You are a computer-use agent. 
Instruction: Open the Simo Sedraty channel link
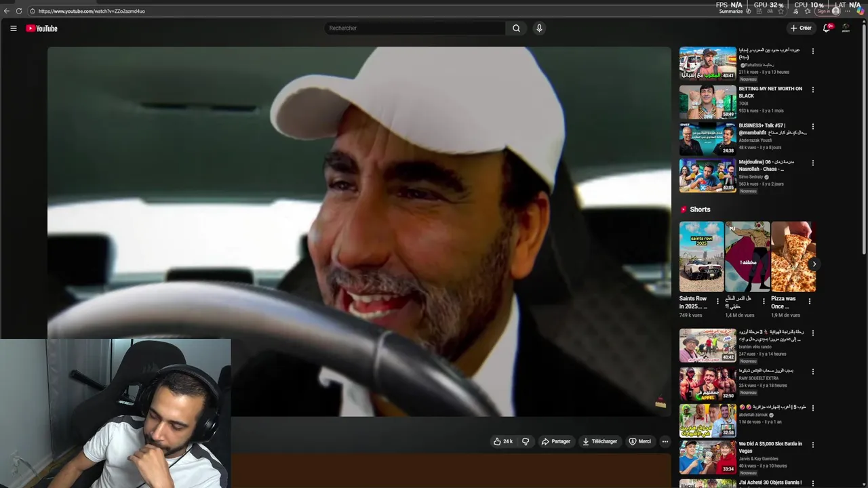click(751, 177)
